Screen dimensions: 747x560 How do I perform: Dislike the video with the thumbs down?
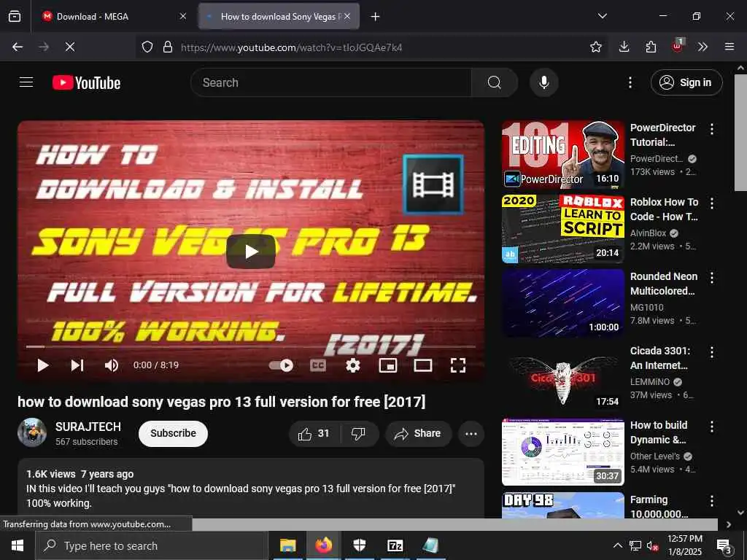(358, 433)
